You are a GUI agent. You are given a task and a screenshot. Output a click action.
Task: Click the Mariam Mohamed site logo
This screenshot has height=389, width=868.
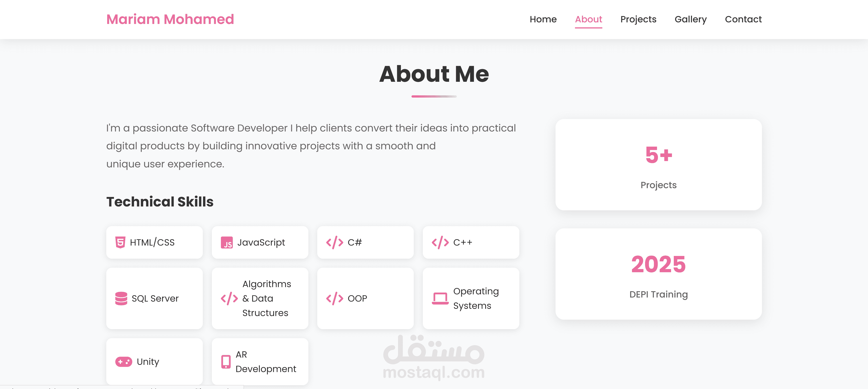[170, 19]
